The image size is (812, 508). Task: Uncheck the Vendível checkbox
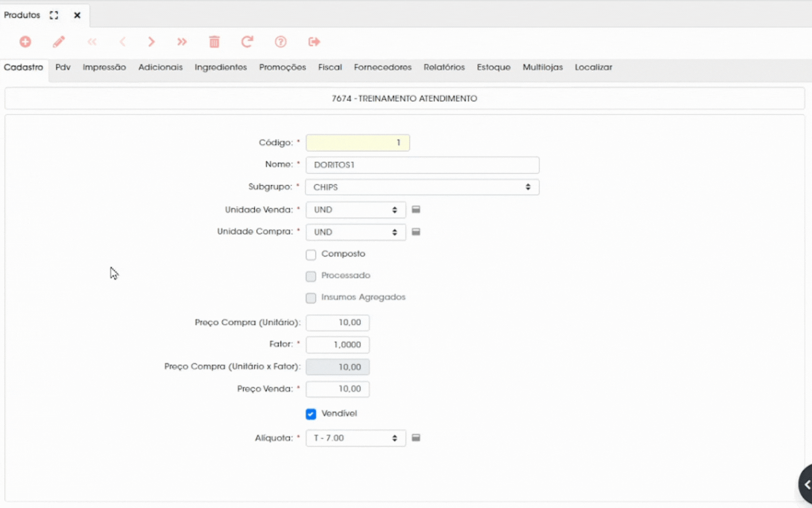[311, 414]
